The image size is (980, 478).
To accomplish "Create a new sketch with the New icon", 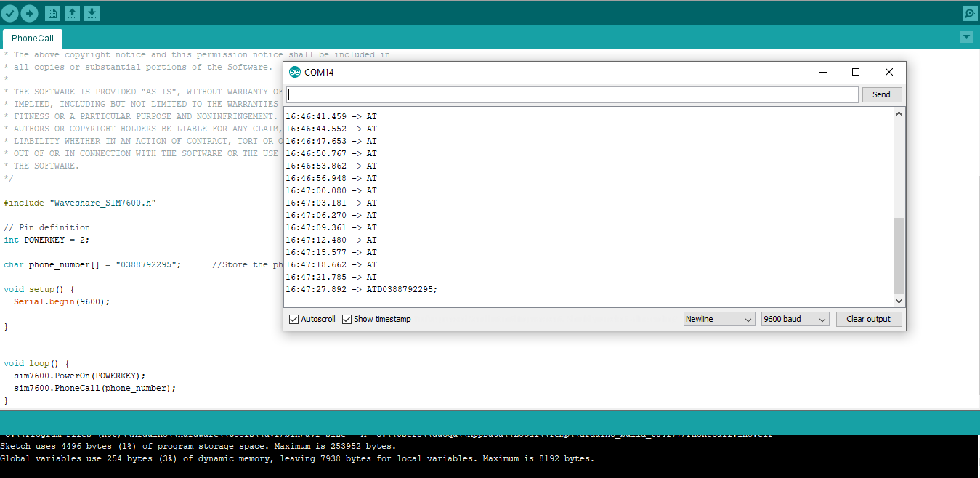I will point(53,13).
